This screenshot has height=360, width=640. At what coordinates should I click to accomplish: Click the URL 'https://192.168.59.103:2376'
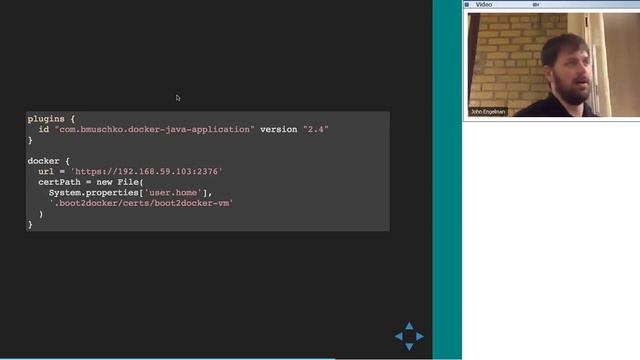pyautogui.click(x=147, y=171)
